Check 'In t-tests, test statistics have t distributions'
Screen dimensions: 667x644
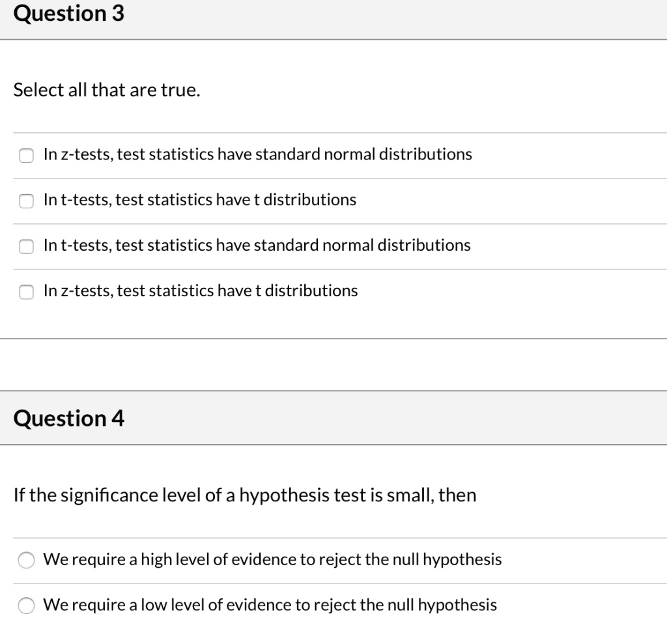point(26,201)
